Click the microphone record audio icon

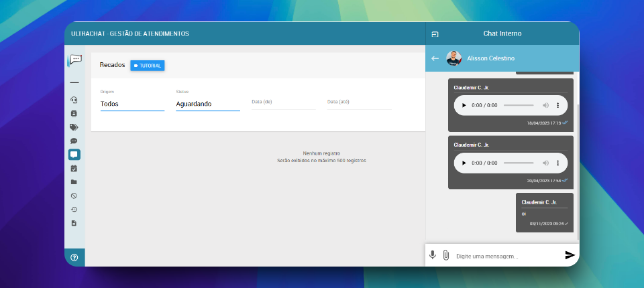(x=433, y=255)
